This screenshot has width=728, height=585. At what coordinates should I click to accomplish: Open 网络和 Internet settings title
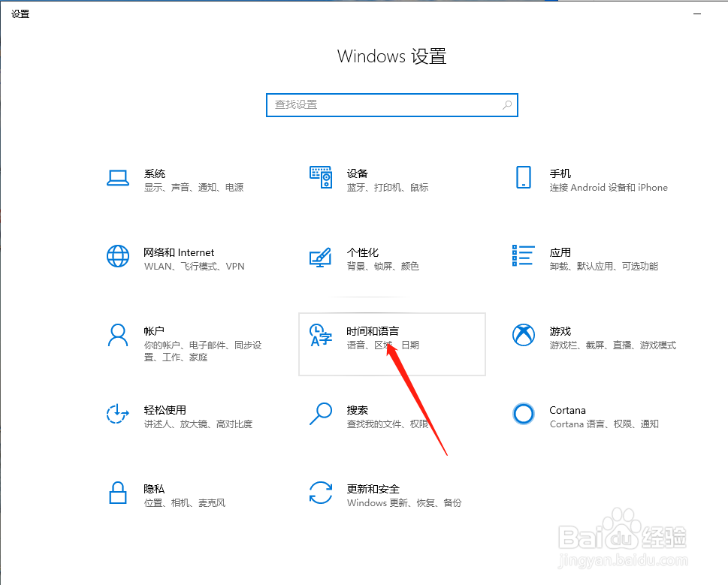(179, 252)
